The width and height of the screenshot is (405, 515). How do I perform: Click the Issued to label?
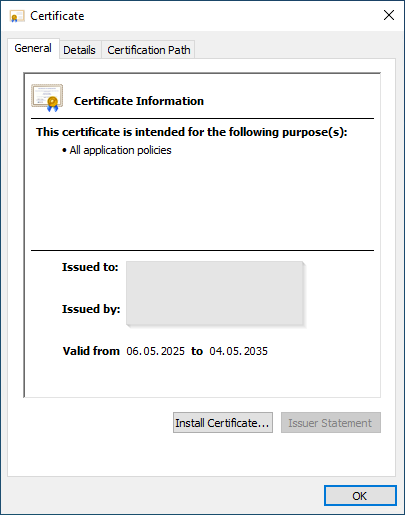tap(90, 267)
